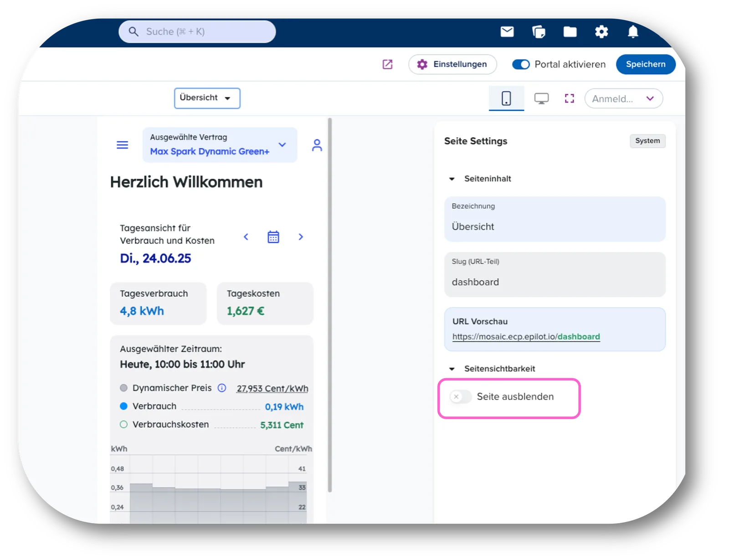
Task: Click the System badge
Action: coord(647,141)
